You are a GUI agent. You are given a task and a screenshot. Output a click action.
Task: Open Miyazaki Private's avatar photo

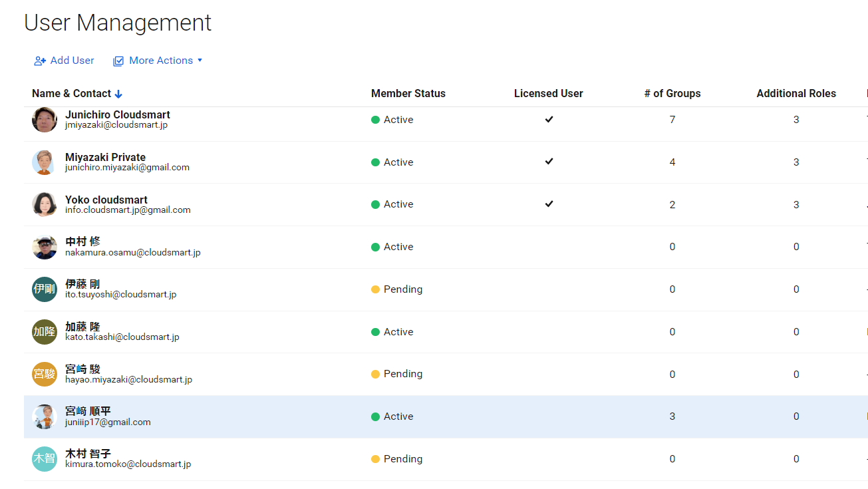pos(44,162)
